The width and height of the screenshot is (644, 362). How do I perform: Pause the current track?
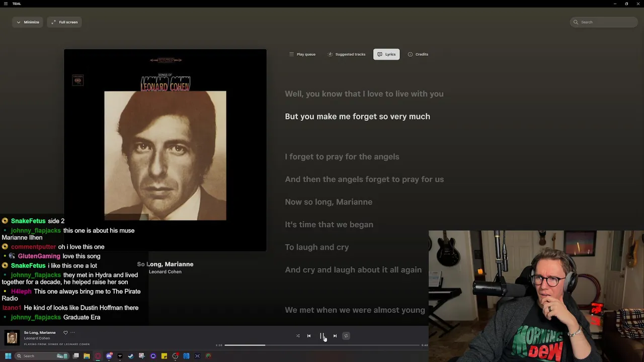tap(322, 336)
